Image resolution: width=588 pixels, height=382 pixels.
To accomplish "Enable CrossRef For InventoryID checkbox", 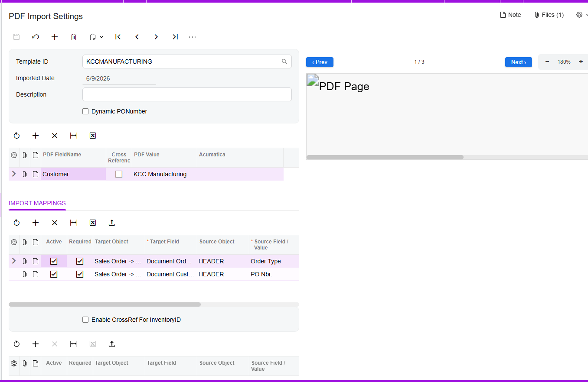I will point(85,320).
